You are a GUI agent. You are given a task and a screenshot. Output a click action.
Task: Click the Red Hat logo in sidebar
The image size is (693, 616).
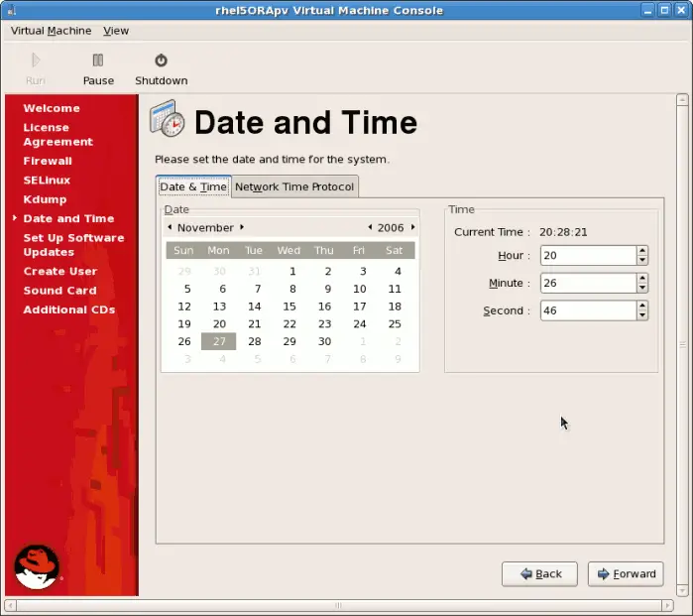click(37, 566)
